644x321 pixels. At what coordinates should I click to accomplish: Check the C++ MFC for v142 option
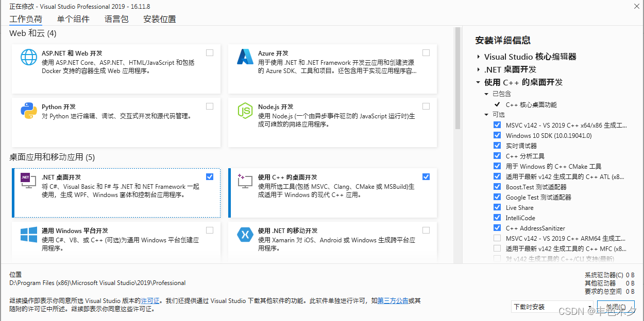(x=497, y=248)
